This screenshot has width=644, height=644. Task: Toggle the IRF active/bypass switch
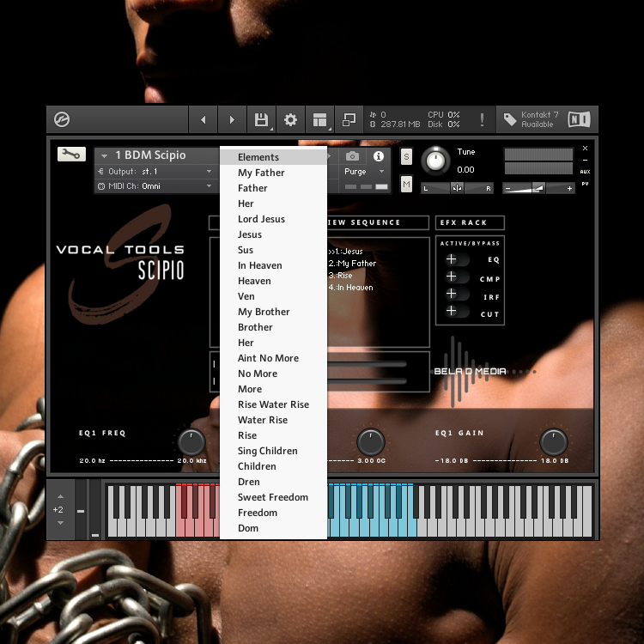click(457, 294)
